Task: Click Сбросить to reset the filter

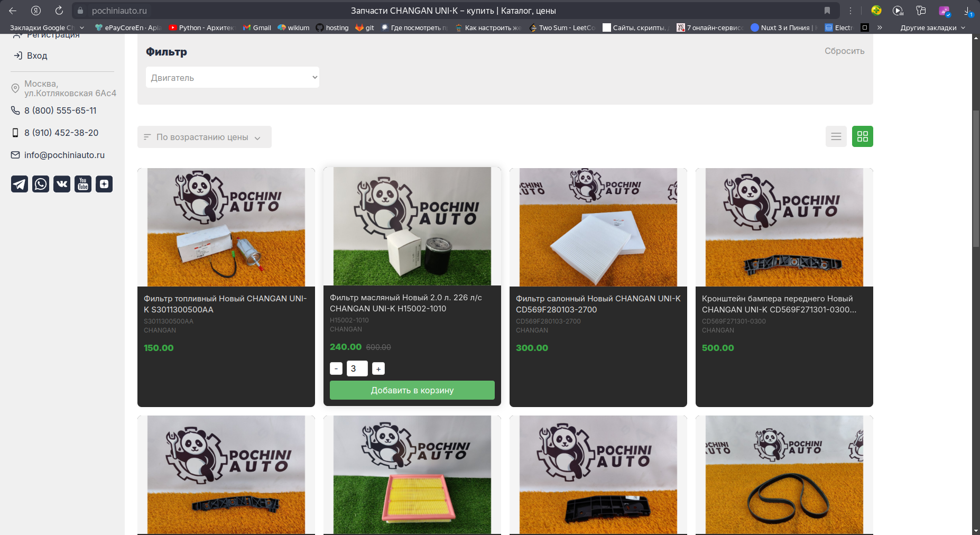Action: click(845, 51)
